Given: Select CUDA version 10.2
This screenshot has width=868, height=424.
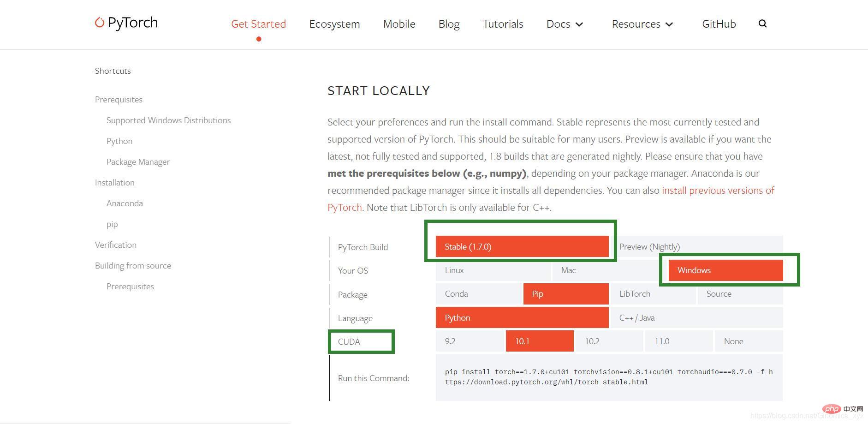Looking at the screenshot, I should [609, 341].
